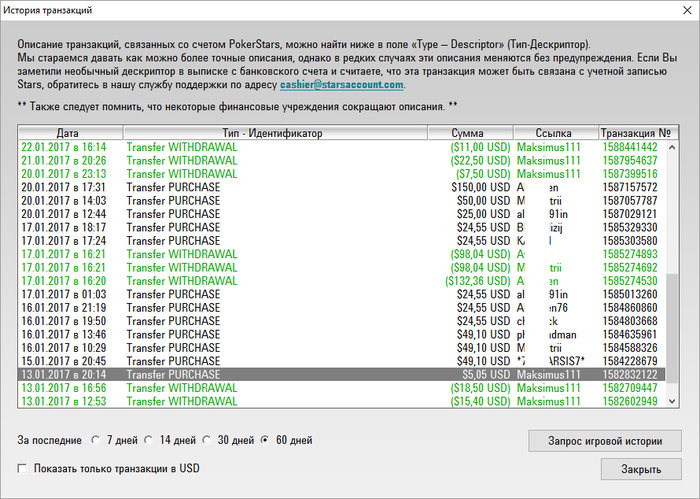The image size is (700, 499).
Task: Click the scrollbar down arrow
Action: pos(672,401)
